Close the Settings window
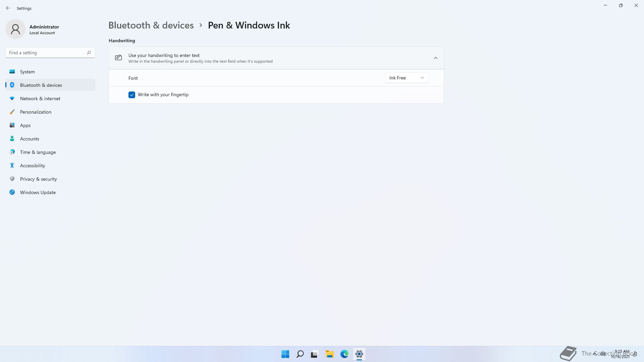The height and width of the screenshot is (362, 644). (636, 5)
